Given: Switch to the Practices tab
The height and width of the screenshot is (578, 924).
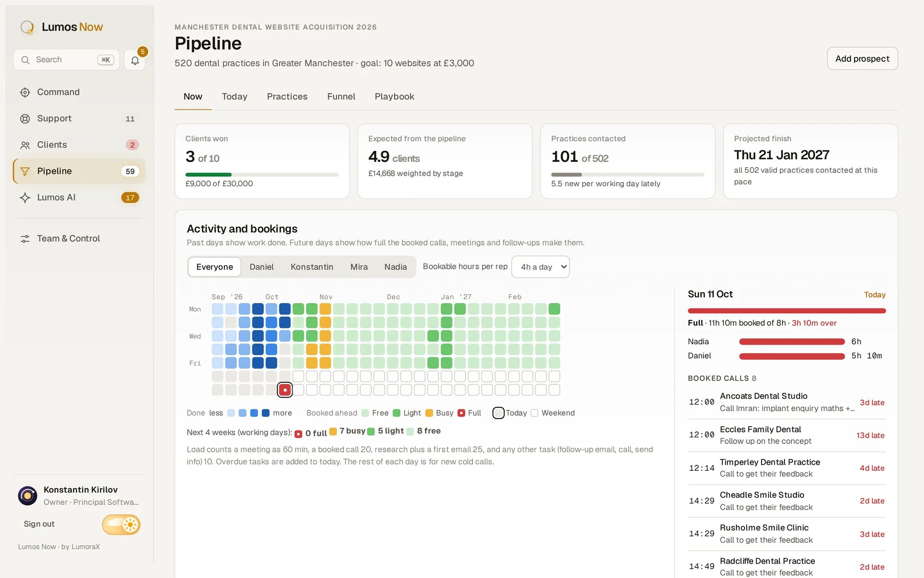Looking at the screenshot, I should coord(287,97).
